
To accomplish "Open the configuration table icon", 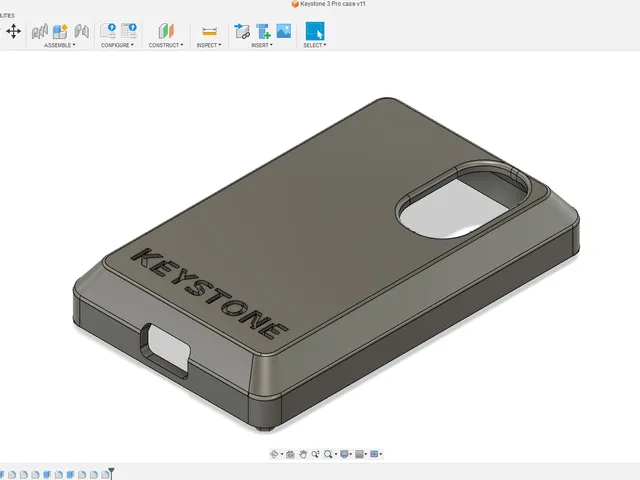I will coord(129,31).
